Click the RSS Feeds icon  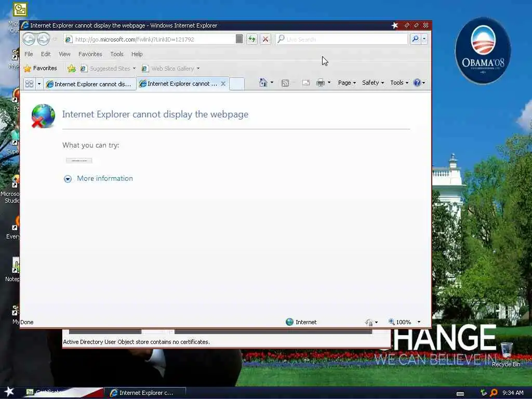click(x=285, y=83)
